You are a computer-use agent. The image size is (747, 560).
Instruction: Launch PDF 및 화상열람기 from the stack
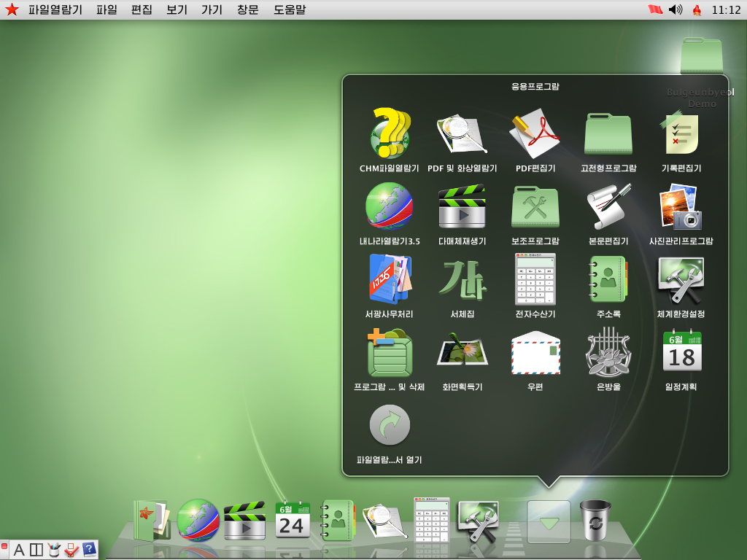(x=462, y=134)
